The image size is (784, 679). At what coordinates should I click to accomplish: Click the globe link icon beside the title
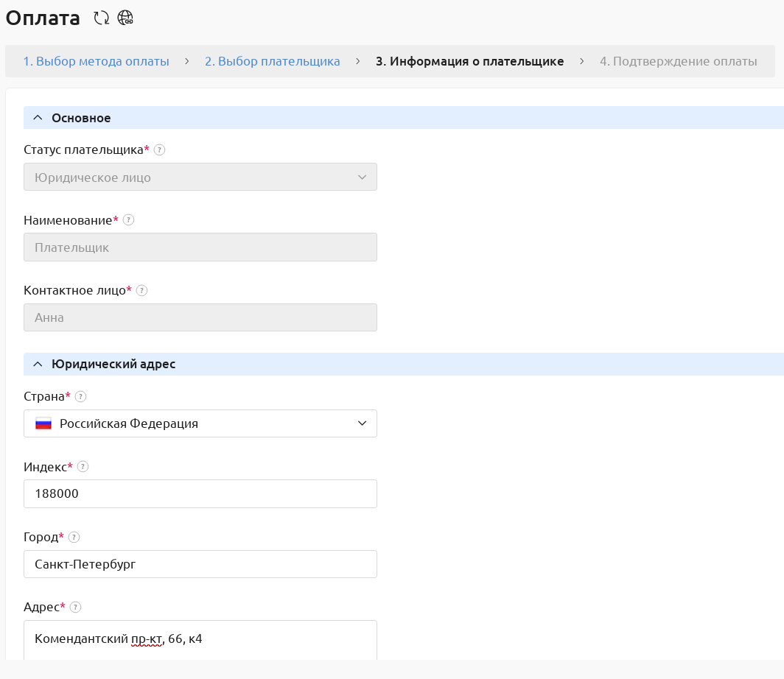coord(125,18)
